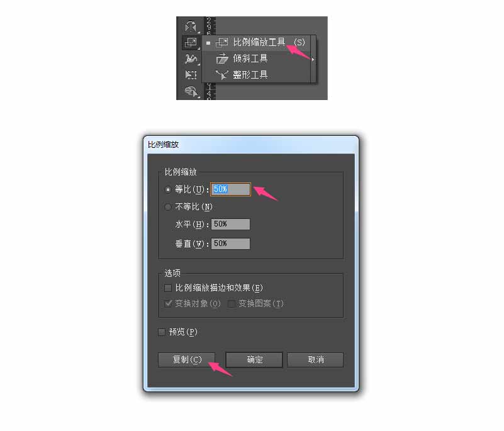This screenshot has height=431, width=504.
Task: Click the Scale tool toolbar icon
Action: coord(191,42)
